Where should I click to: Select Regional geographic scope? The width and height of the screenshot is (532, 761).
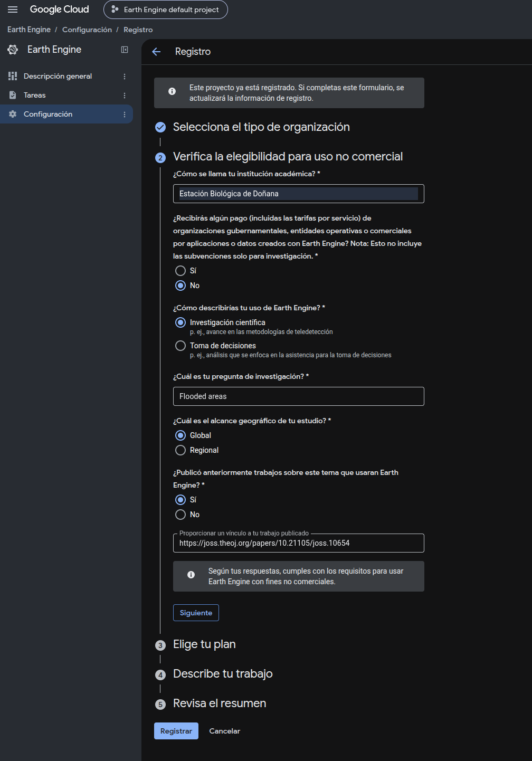(180, 450)
